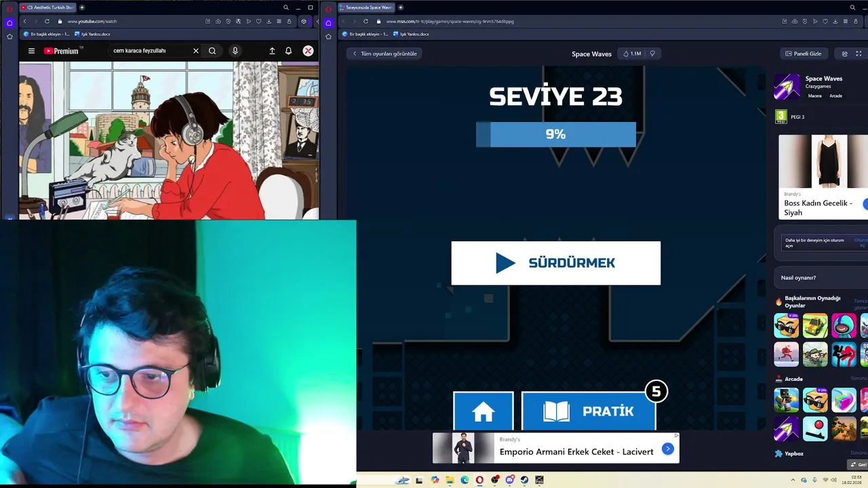Click Emporio Armani ad arrow button
This screenshot has width=868, height=488.
coord(668,449)
